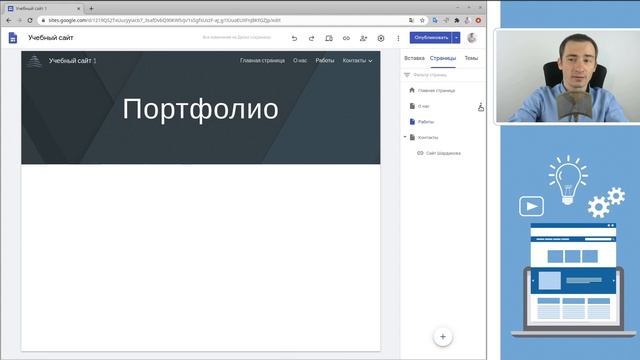Select Сайт Шардакова link in pages list

point(443,153)
